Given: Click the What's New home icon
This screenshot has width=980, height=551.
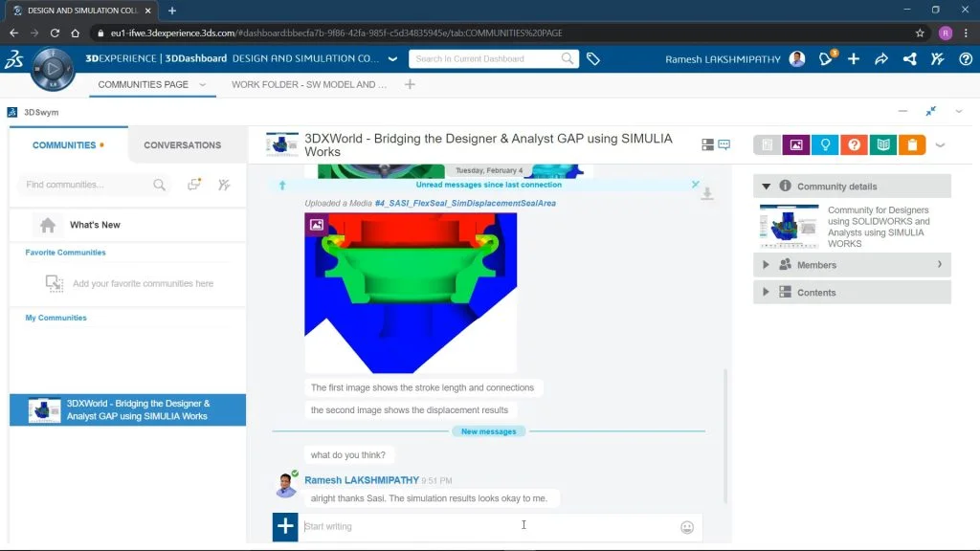Looking at the screenshot, I should point(48,225).
